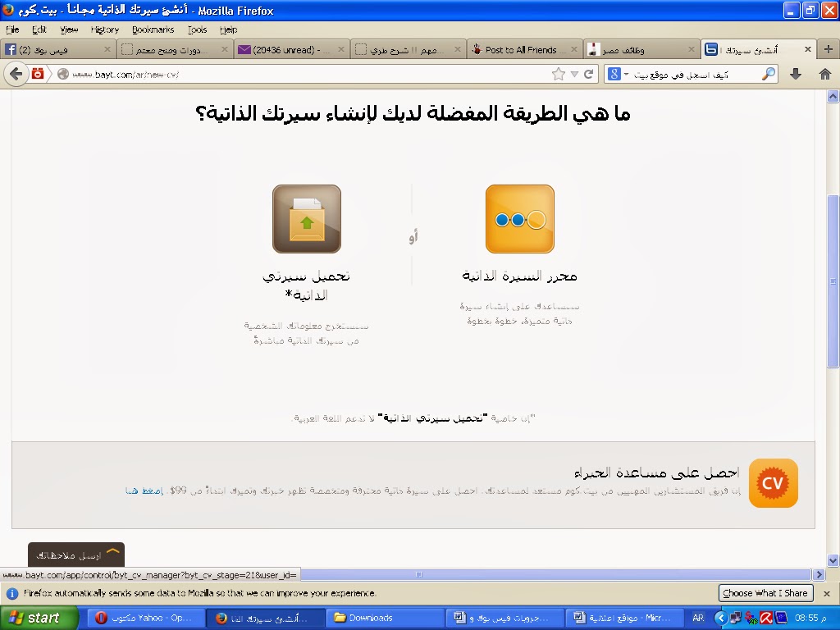
Task: Click the site globe icon in address bar
Action: coord(63,74)
